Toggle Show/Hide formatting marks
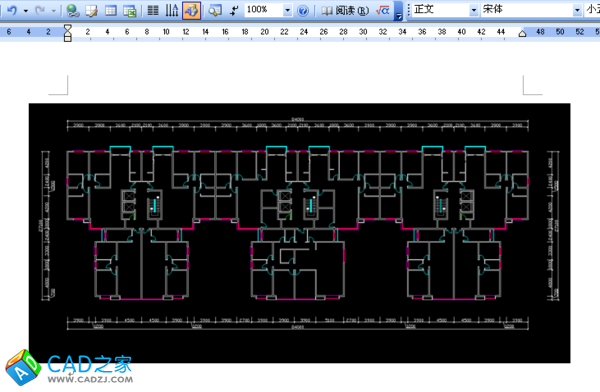 [234, 11]
